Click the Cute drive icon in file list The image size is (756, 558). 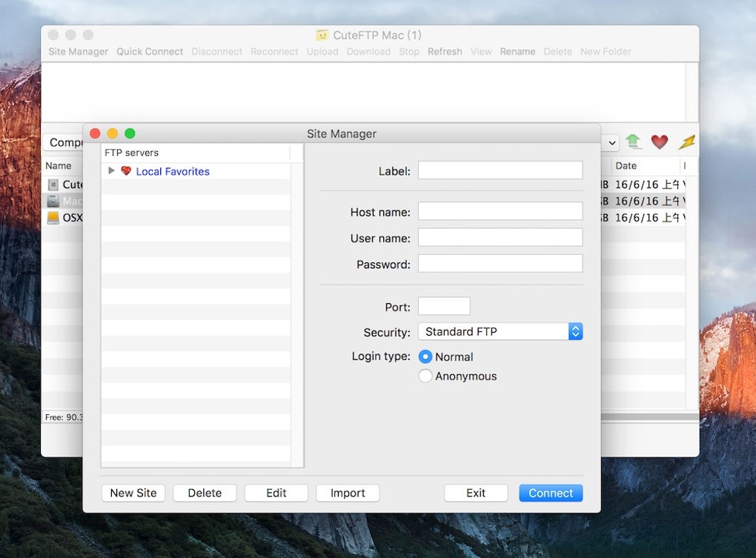click(53, 185)
